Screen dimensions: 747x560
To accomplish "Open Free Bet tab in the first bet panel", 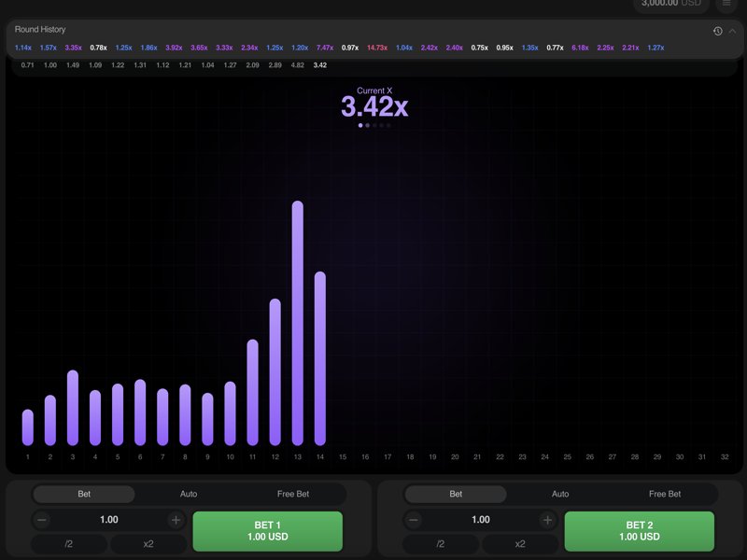I will 293,494.
